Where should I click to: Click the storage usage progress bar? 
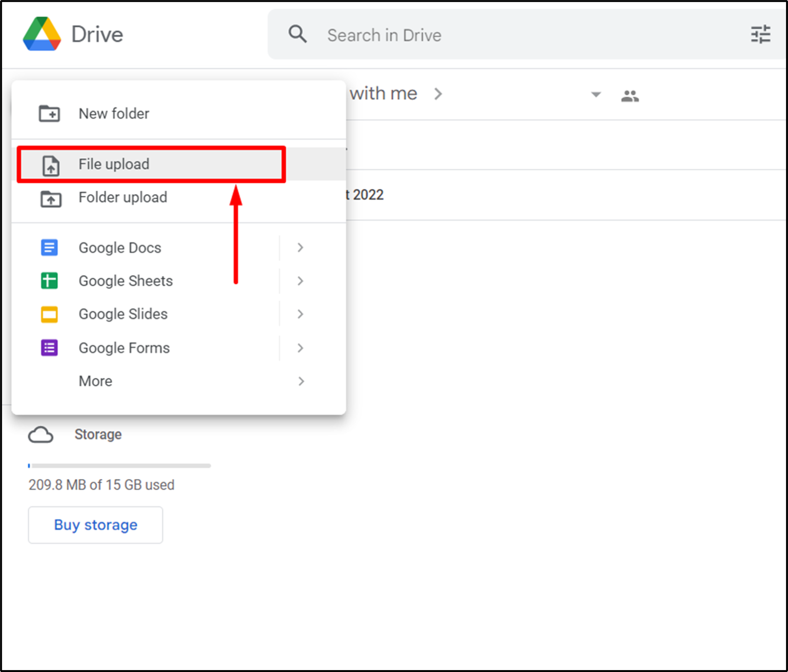[119, 465]
